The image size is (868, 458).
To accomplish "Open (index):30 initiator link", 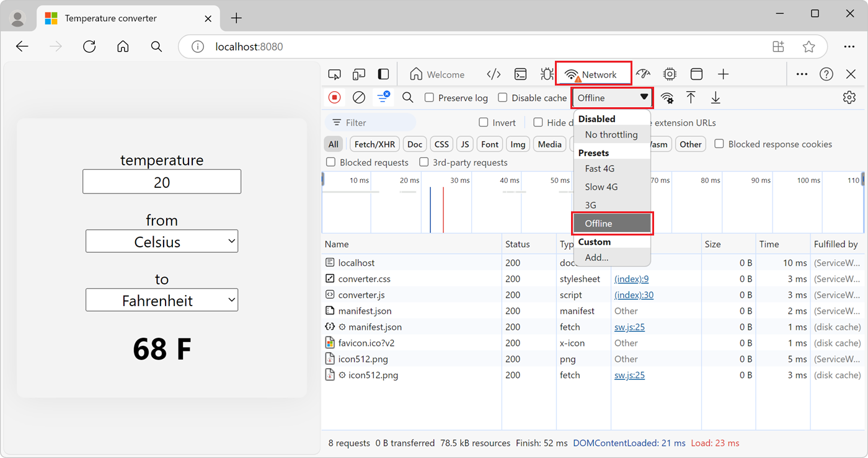I will [634, 295].
